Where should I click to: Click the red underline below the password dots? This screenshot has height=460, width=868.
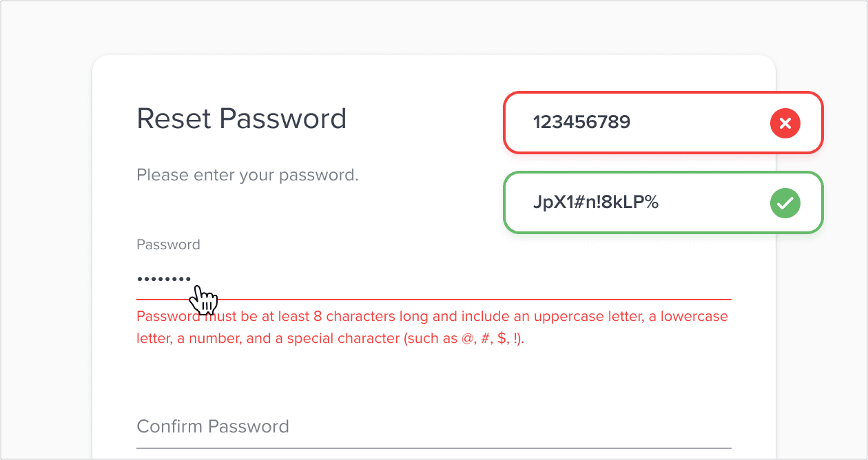[x=433, y=298]
